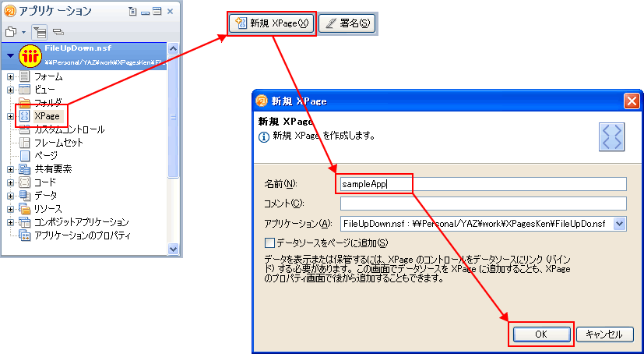Click the キャンセル button in the dialog
The height and width of the screenshot is (354, 644).
pyautogui.click(x=604, y=335)
